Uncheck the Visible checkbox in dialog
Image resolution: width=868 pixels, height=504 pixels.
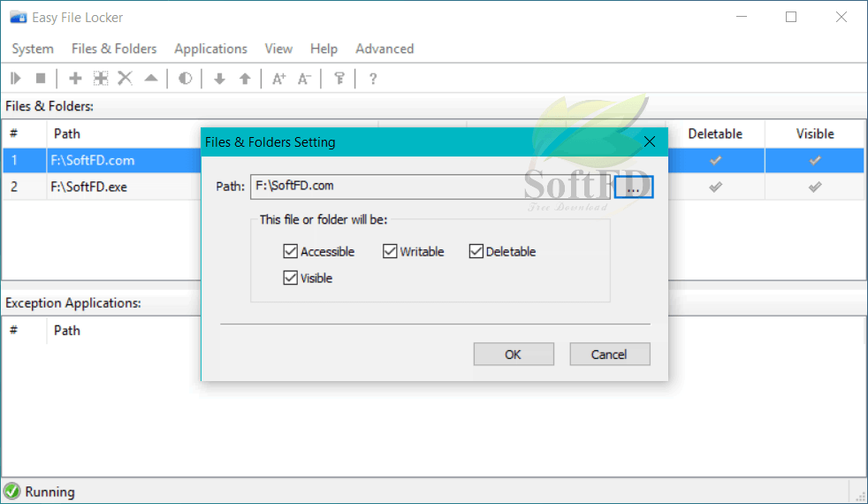(290, 278)
